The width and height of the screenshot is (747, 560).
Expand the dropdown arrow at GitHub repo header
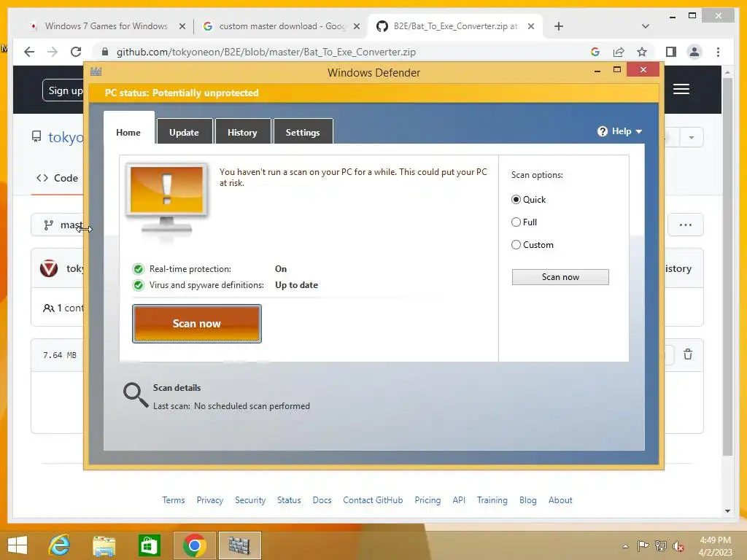tap(692, 138)
